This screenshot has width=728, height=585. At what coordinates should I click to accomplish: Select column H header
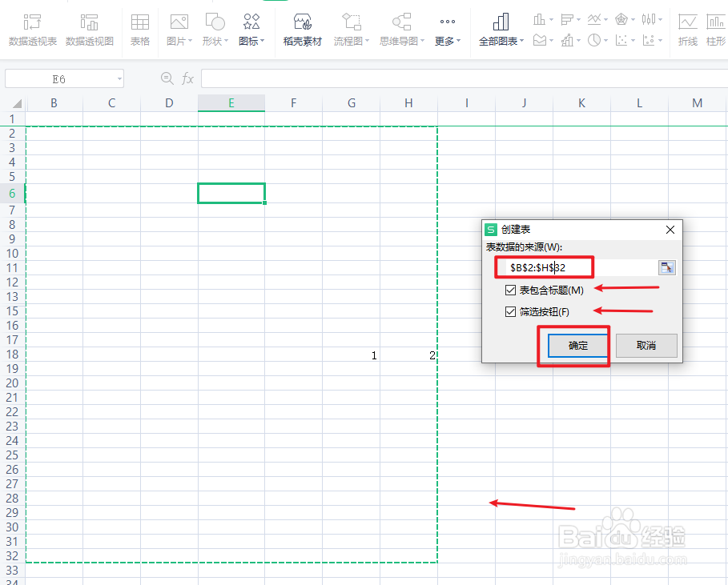(408, 103)
